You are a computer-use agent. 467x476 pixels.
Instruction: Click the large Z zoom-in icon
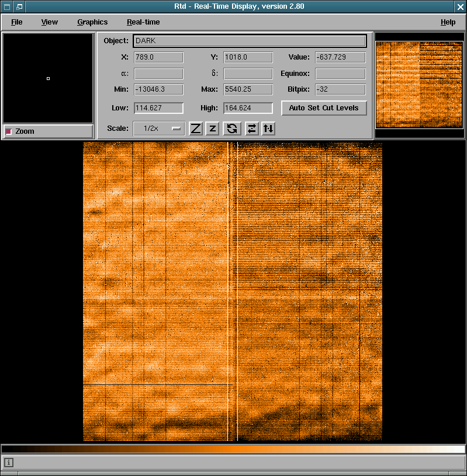pos(196,128)
